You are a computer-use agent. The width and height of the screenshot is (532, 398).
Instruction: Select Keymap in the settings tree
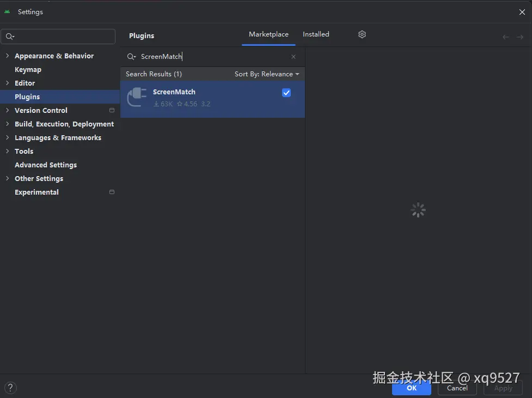click(x=28, y=70)
